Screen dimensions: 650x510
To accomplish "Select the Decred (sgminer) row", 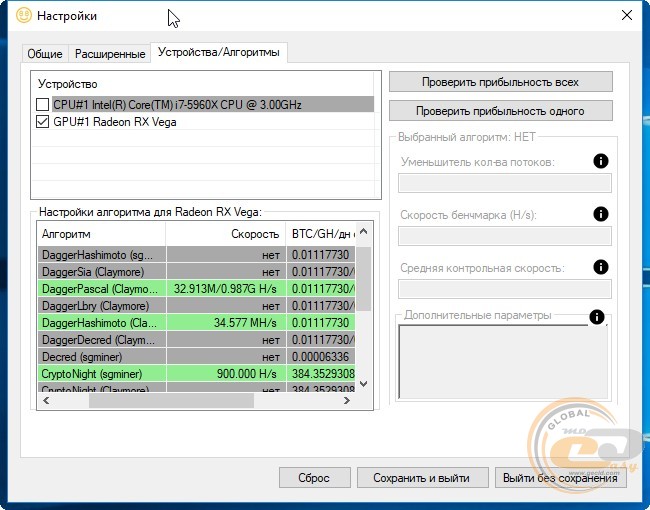I will point(197,357).
